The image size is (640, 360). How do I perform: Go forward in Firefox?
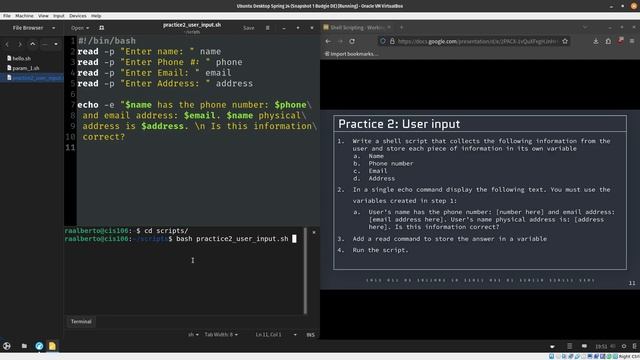click(x=340, y=41)
